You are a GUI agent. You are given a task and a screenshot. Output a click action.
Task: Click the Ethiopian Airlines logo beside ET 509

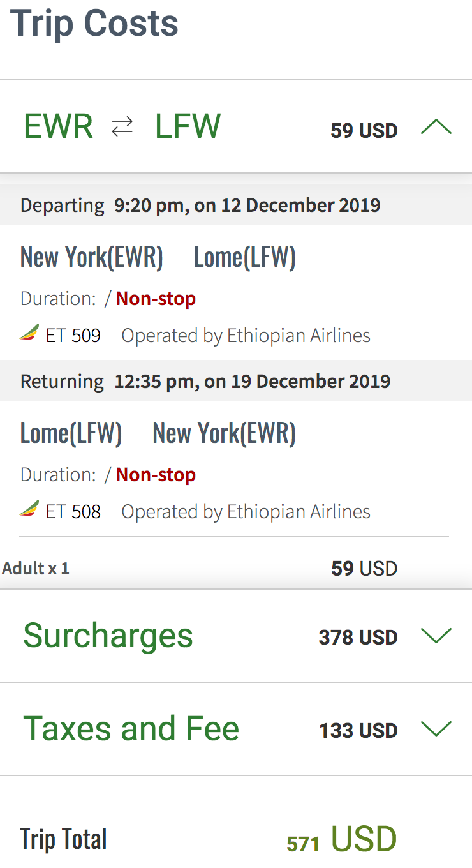[29, 333]
